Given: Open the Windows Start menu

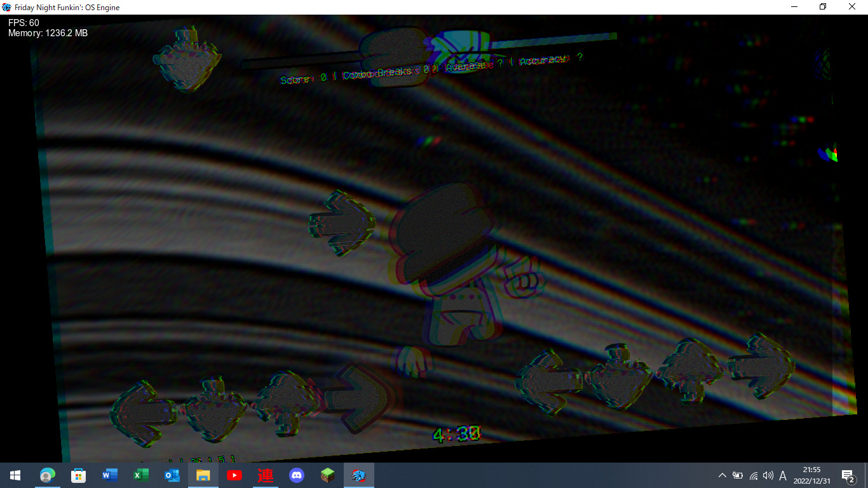Looking at the screenshot, I should [15, 475].
